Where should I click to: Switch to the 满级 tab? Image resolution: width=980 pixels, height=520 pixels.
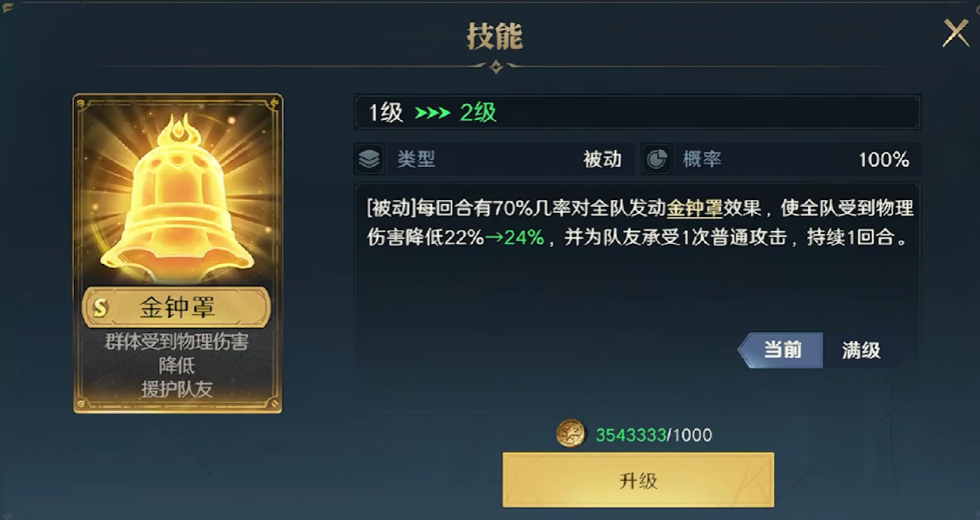(x=861, y=351)
